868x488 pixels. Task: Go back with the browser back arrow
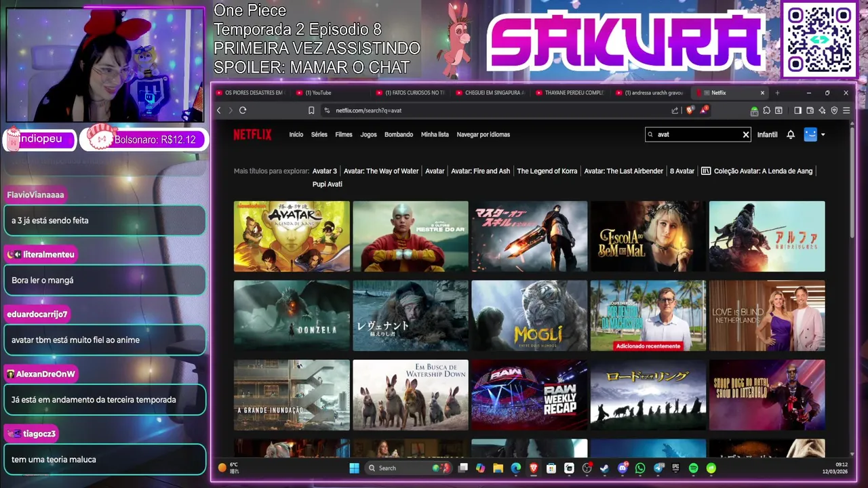point(219,110)
